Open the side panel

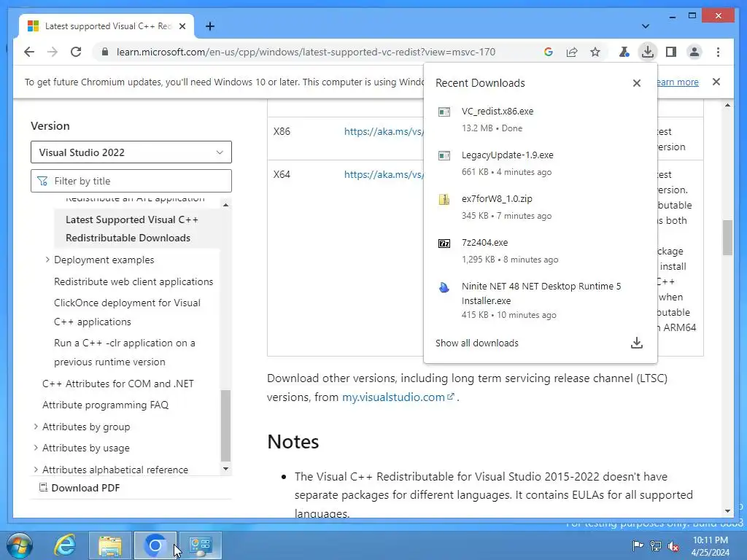(671, 52)
